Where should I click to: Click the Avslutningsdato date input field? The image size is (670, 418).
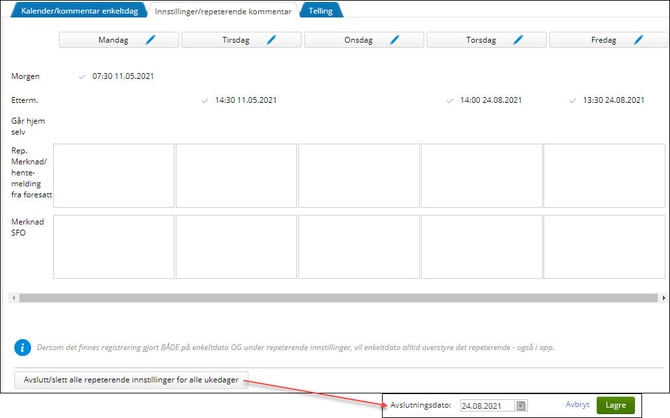tap(487, 405)
